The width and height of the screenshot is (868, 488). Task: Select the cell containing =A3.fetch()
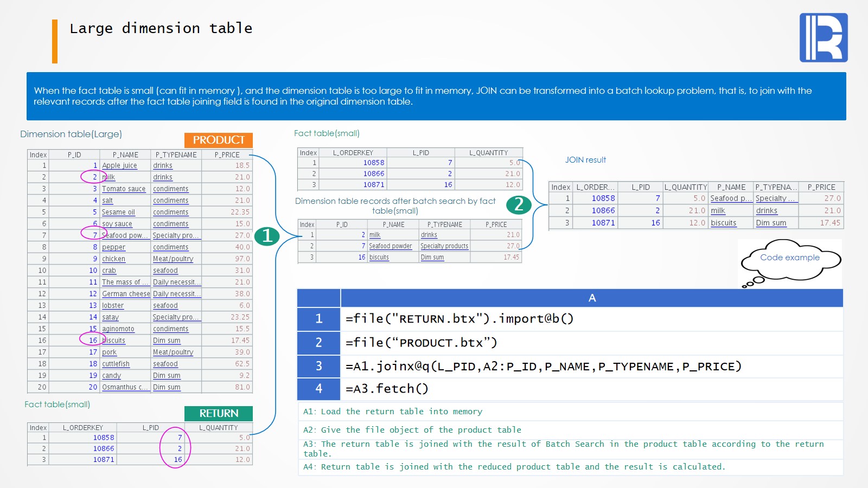387,389
